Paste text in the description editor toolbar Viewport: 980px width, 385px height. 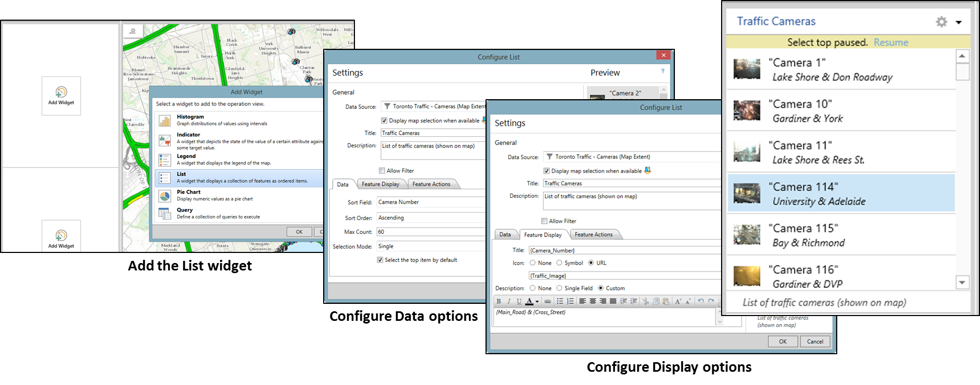pyautogui.click(x=666, y=301)
